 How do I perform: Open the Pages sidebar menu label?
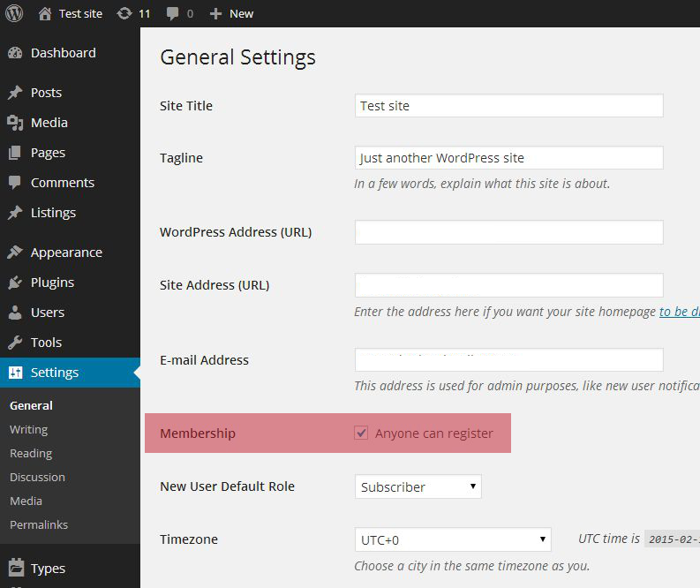click(x=48, y=153)
